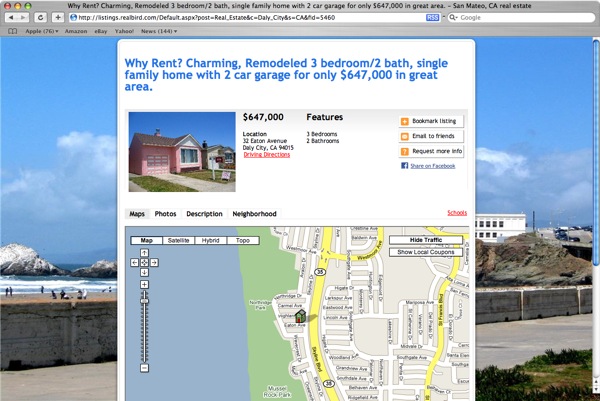The width and height of the screenshot is (600, 401).
Task: Pan the map left with arrow
Action: tap(135, 262)
